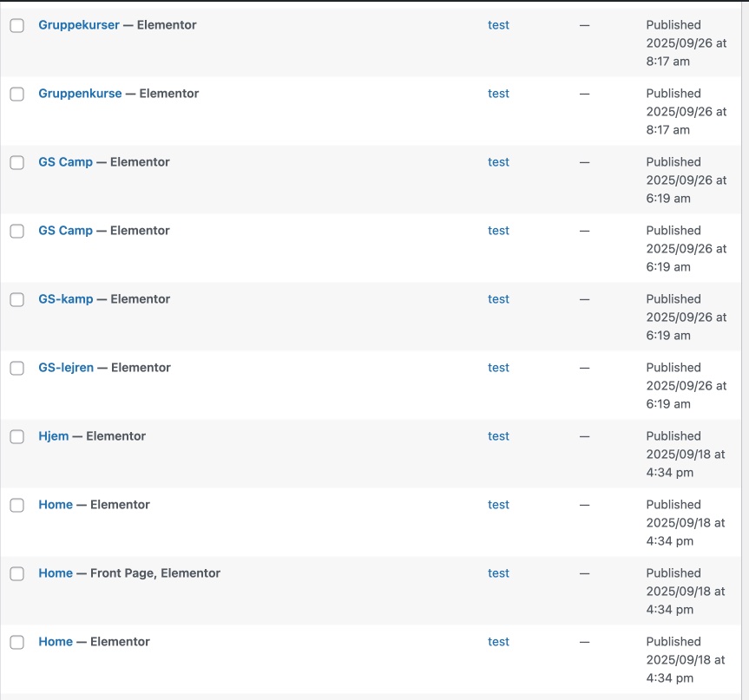Click the test author beside GS-kamp
Image resolution: width=749 pixels, height=700 pixels.
498,299
